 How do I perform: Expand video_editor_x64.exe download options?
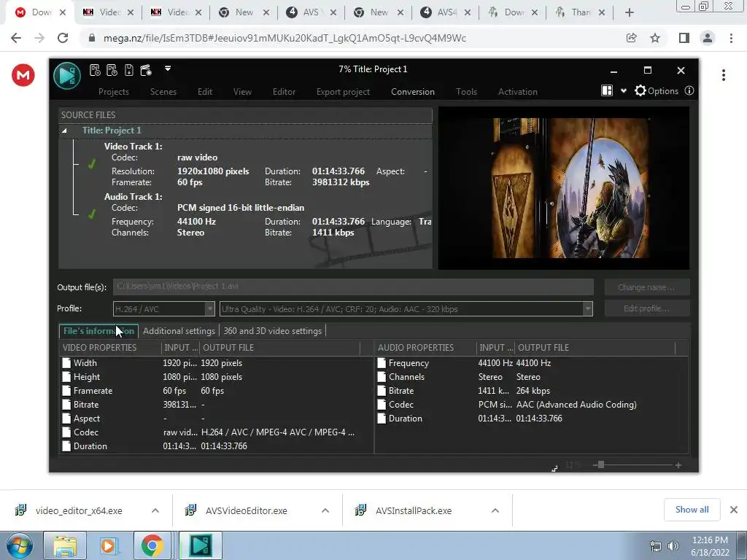[155, 510]
